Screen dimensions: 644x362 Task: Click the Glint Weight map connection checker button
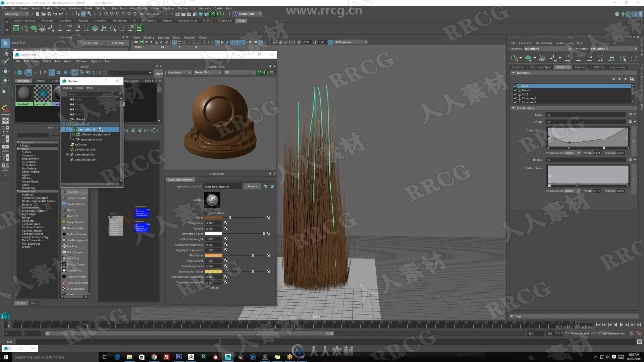tap(226, 260)
